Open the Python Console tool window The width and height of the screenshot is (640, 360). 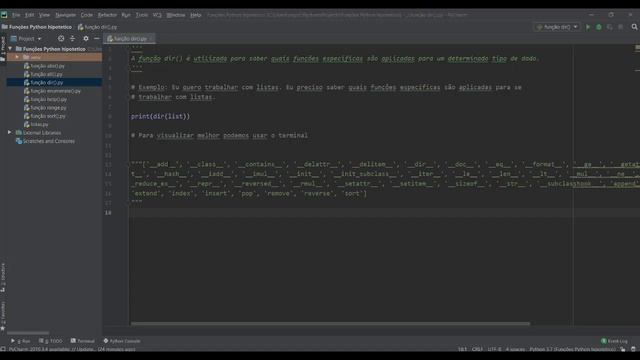coord(122,341)
